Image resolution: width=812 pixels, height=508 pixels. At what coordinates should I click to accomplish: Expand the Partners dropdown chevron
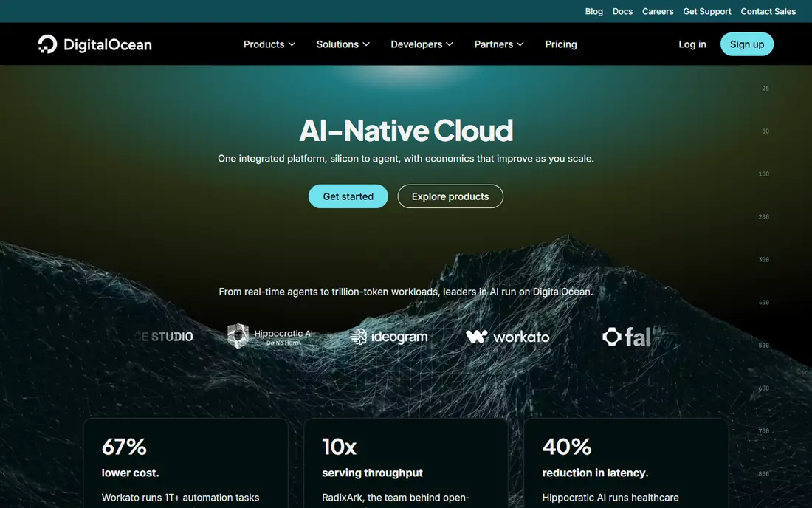click(520, 44)
